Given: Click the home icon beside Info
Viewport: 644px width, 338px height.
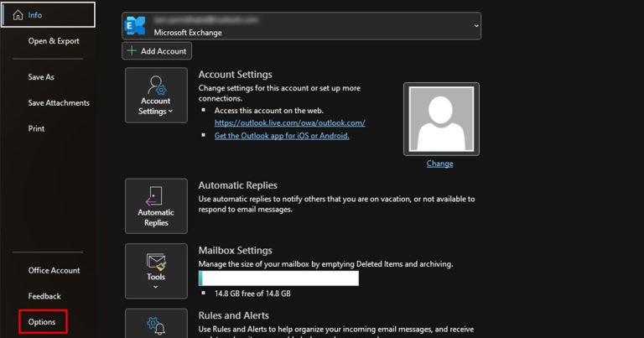Looking at the screenshot, I should click(18, 15).
